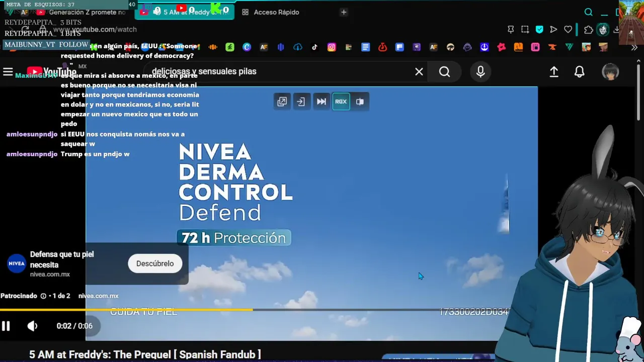
Task: Start voice search with the microphone
Action: [x=480, y=72]
